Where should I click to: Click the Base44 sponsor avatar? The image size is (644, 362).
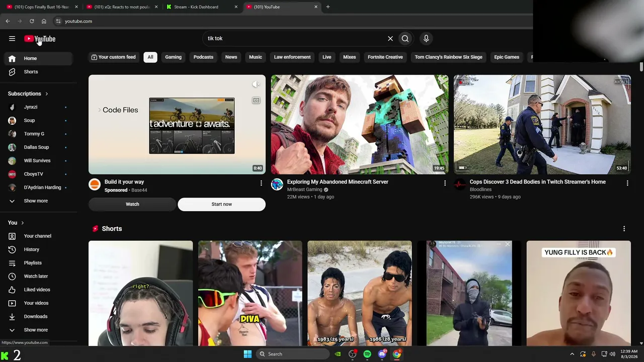95,185
